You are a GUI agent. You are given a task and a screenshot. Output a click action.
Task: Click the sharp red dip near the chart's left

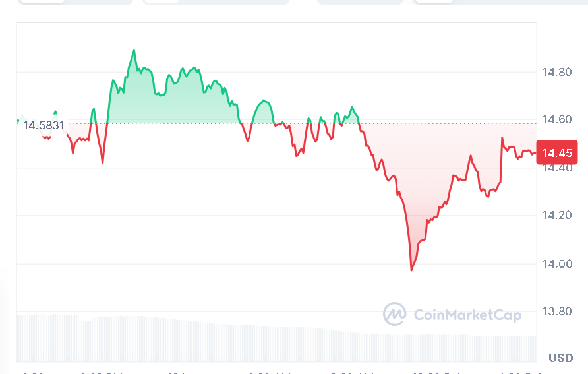coord(103,162)
